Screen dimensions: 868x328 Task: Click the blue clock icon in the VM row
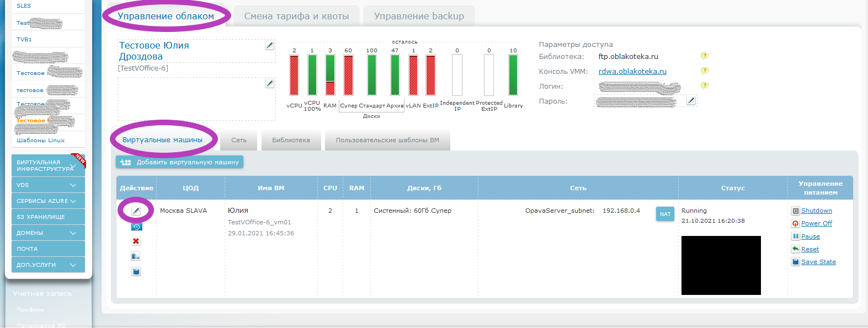136,227
